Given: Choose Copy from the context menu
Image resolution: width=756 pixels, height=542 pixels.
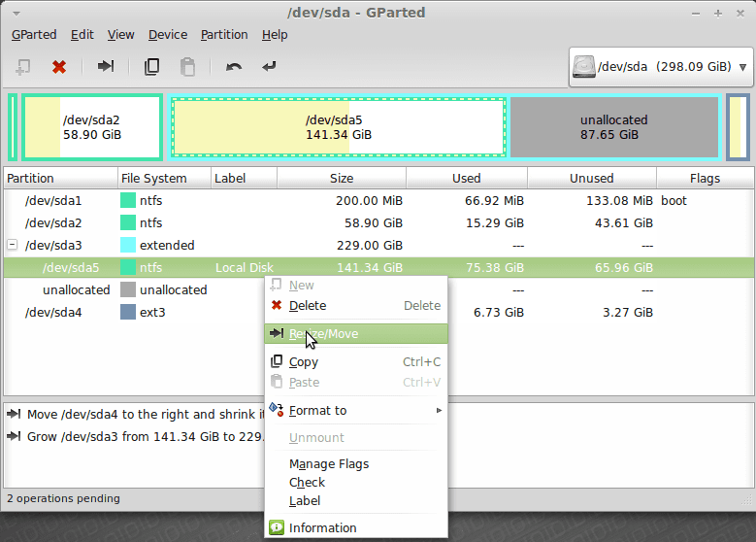Looking at the screenshot, I should click(356, 362).
